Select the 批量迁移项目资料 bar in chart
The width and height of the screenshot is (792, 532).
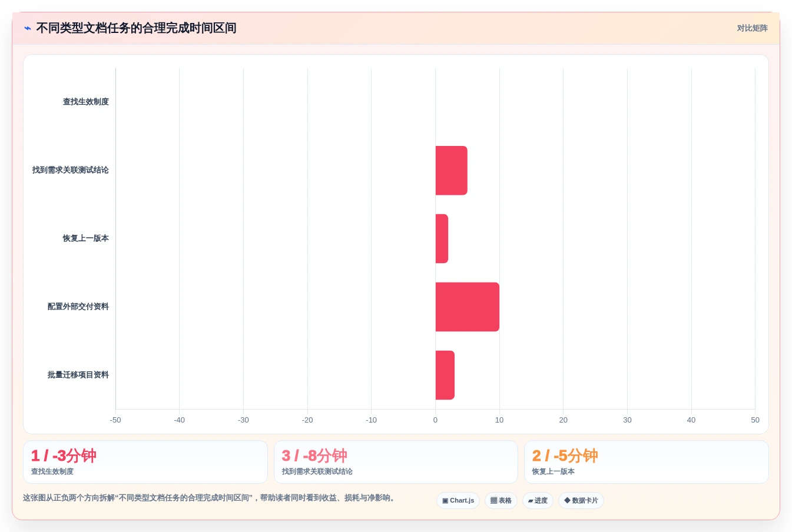(445, 375)
